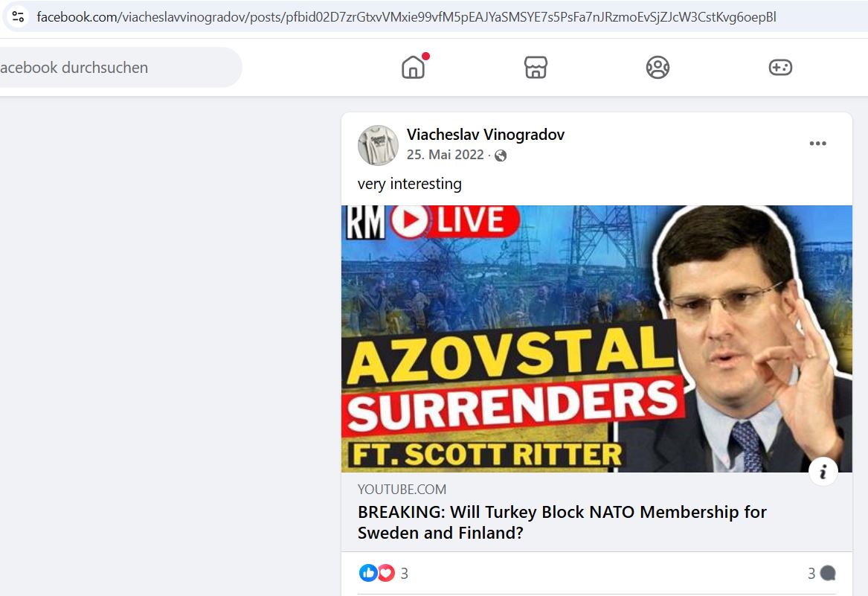The height and width of the screenshot is (596, 868).
Task: Open the Marketplace storefront icon
Action: [x=536, y=68]
